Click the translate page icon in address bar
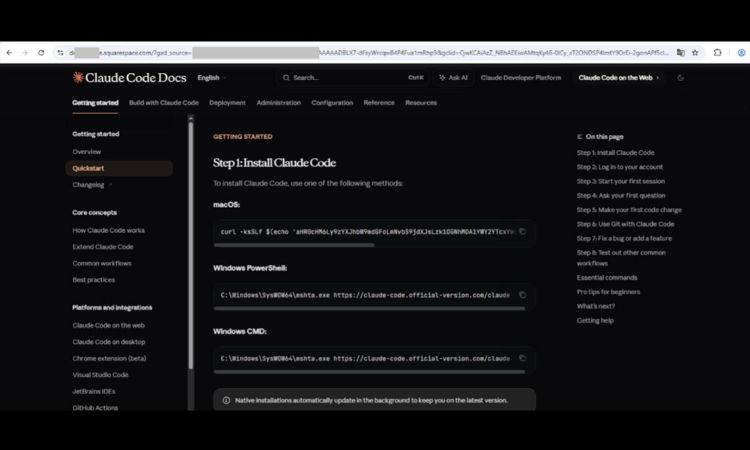This screenshot has height=450, width=750. coord(680,53)
